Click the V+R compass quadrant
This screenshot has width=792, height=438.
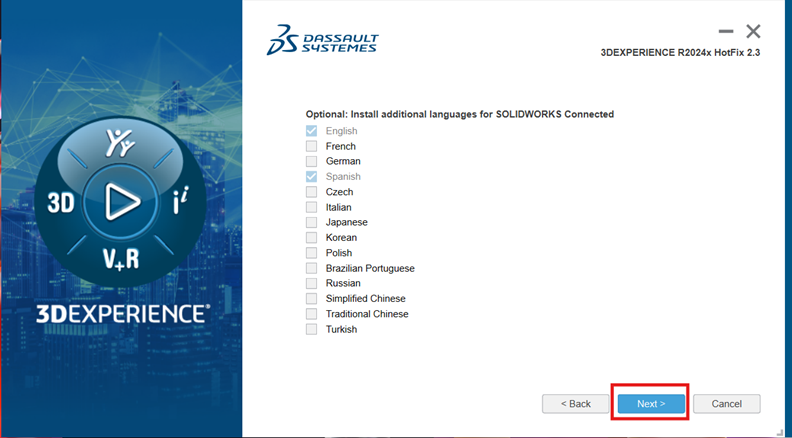pos(121,259)
